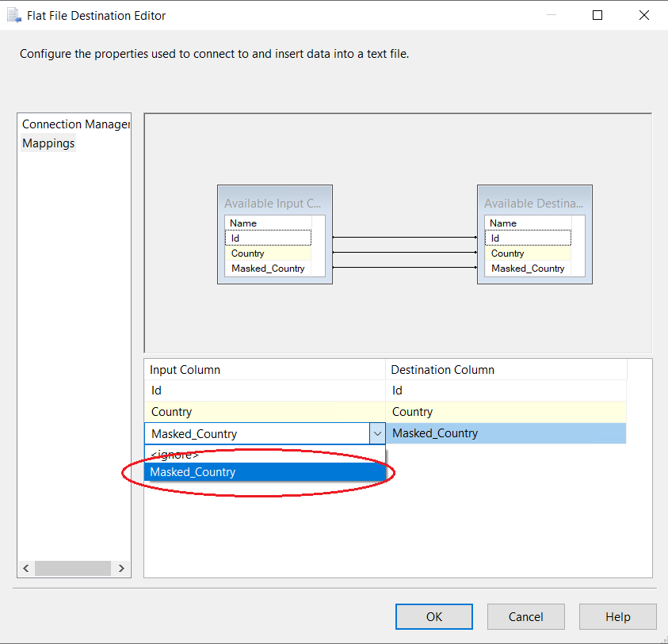Screen dimensions: 668x644
Task: Open the Masked_Country input column dropdown arrow
Action: point(376,433)
